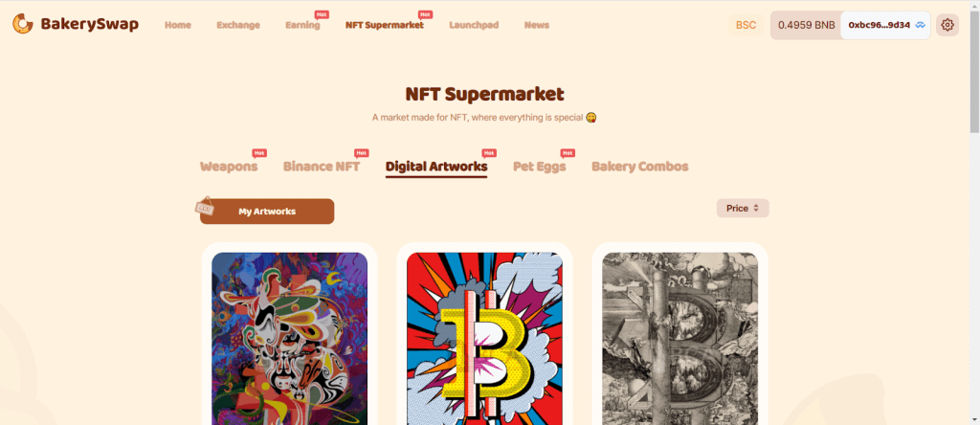Open wallet address 0xbc96...9d34
Screen dimensions: 980x425
tap(879, 25)
